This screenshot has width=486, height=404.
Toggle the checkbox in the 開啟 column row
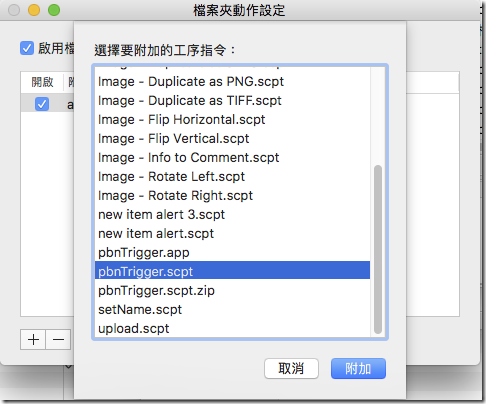pos(42,104)
